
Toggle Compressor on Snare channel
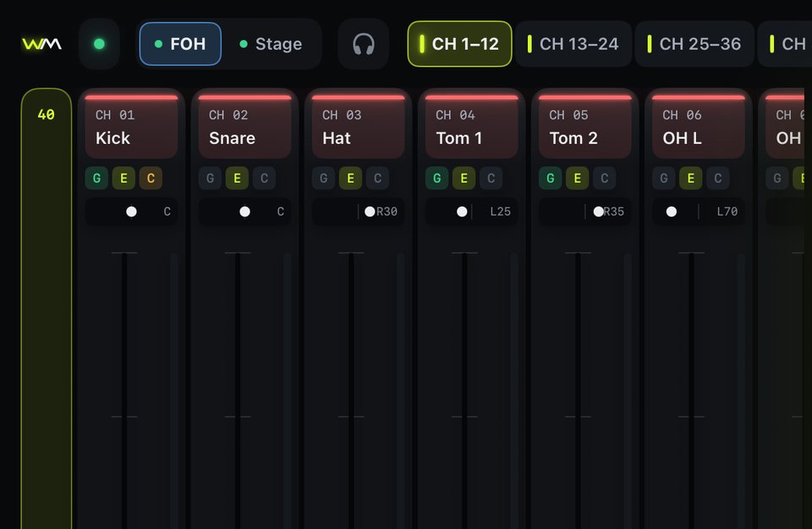click(264, 179)
